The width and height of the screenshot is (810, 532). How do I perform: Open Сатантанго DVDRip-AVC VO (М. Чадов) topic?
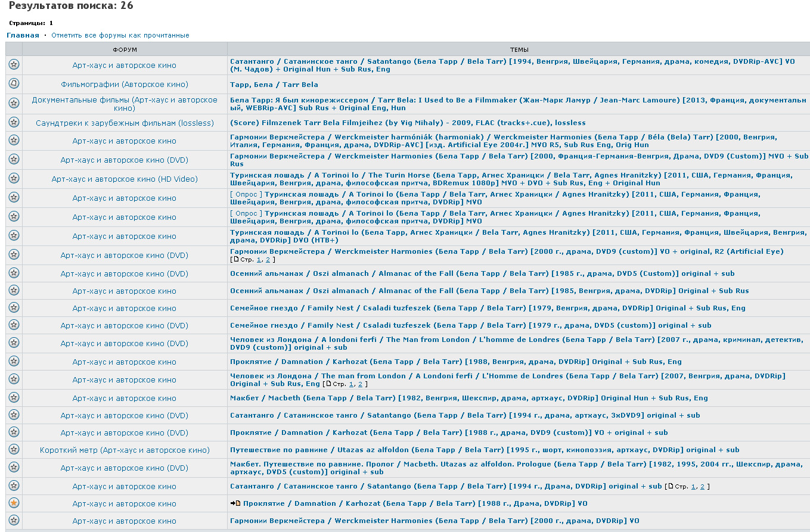coord(512,65)
